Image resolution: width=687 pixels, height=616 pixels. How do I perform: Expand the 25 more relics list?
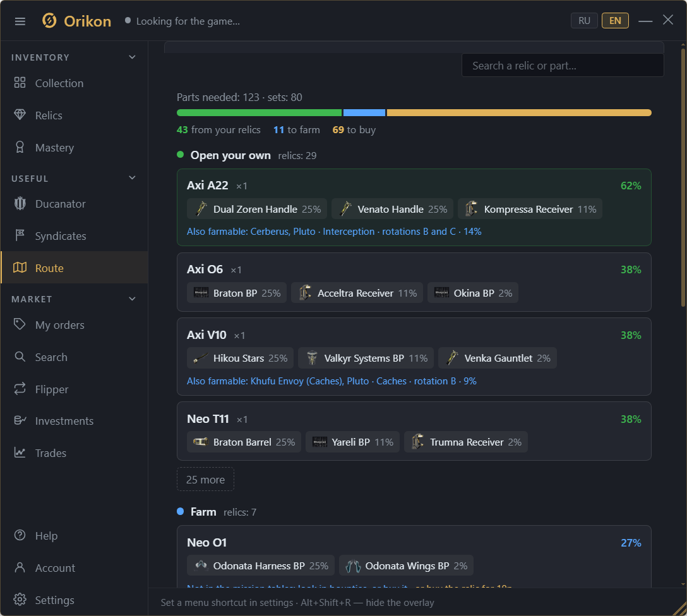(205, 480)
